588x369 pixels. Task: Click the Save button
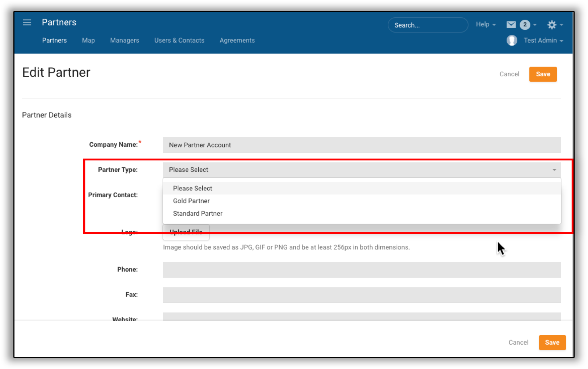pos(543,74)
